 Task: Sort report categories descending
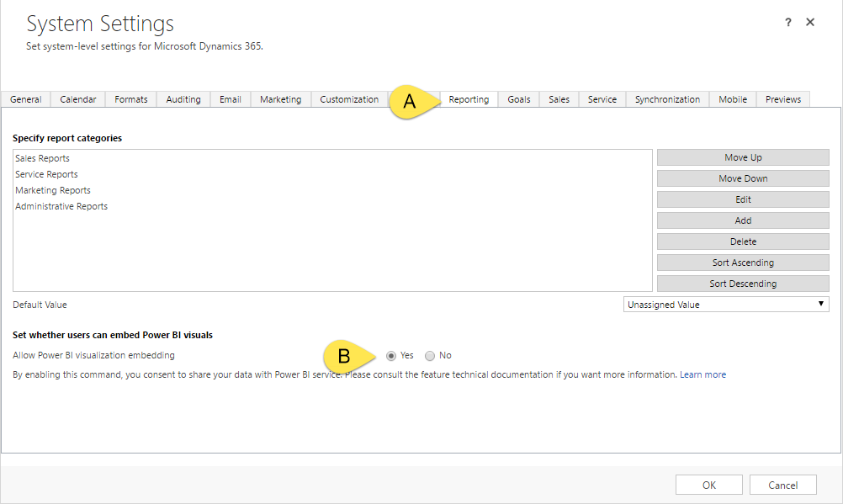click(x=743, y=284)
